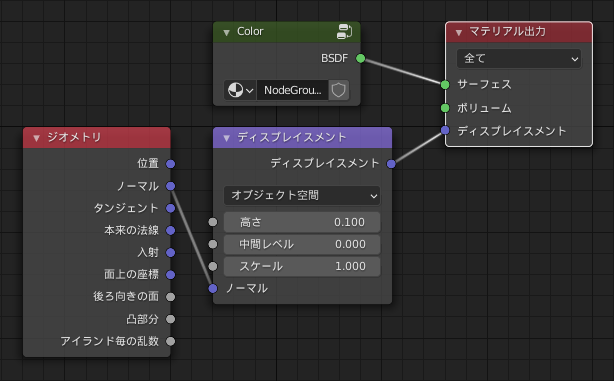Open the node tree browse icon dropdown
Screen dimensions: 614x381
tap(240, 90)
